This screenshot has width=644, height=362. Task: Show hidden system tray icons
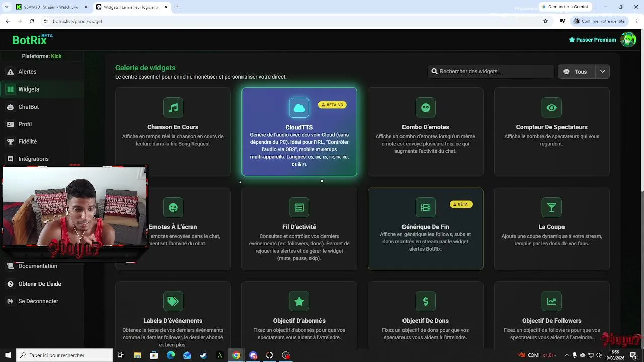(x=567, y=355)
